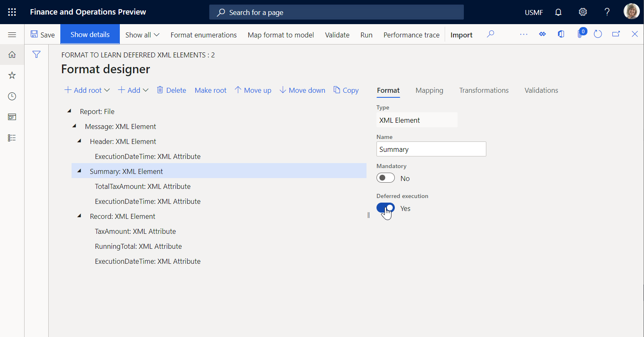Viewport: 644px width, 337px height.
Task: Enable the Mandatory toggle
Action: [x=385, y=177]
